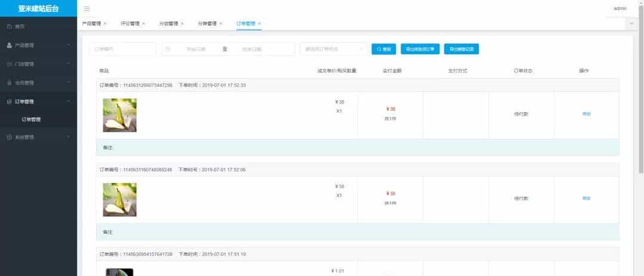Switch to the 分组管理 tab
Screen dimensions: 644x276
[168, 24]
